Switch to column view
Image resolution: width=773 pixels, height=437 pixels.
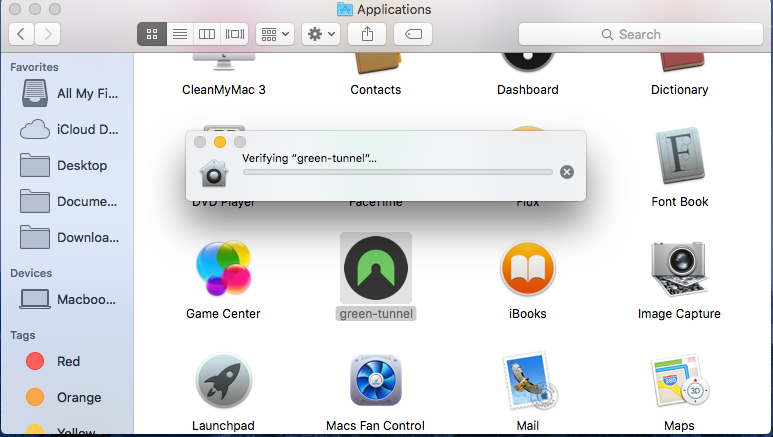207,34
